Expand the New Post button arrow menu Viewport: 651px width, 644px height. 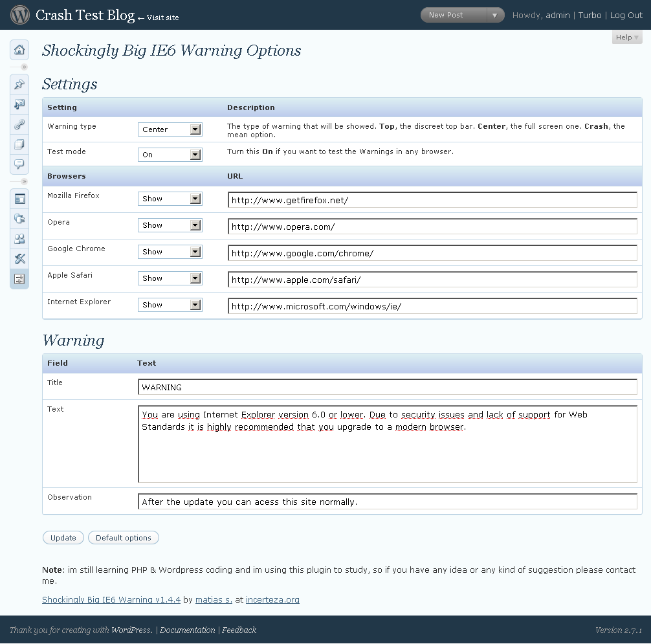click(495, 15)
